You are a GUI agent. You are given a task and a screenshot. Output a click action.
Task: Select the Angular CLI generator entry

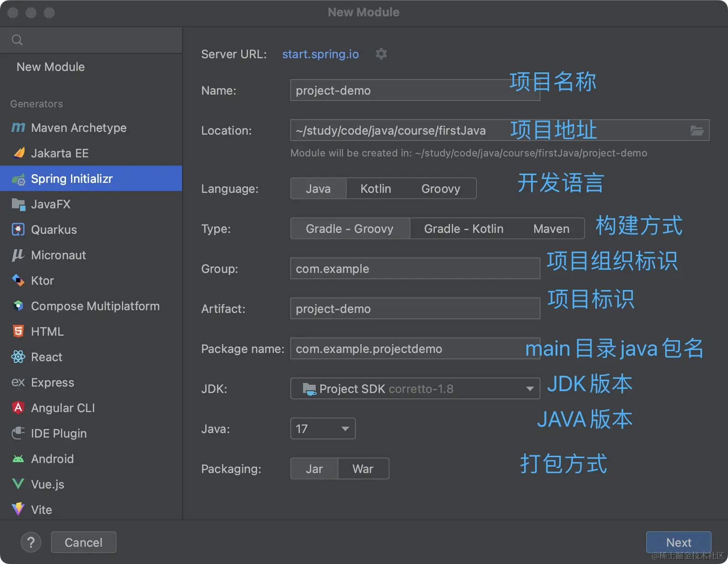point(91,408)
